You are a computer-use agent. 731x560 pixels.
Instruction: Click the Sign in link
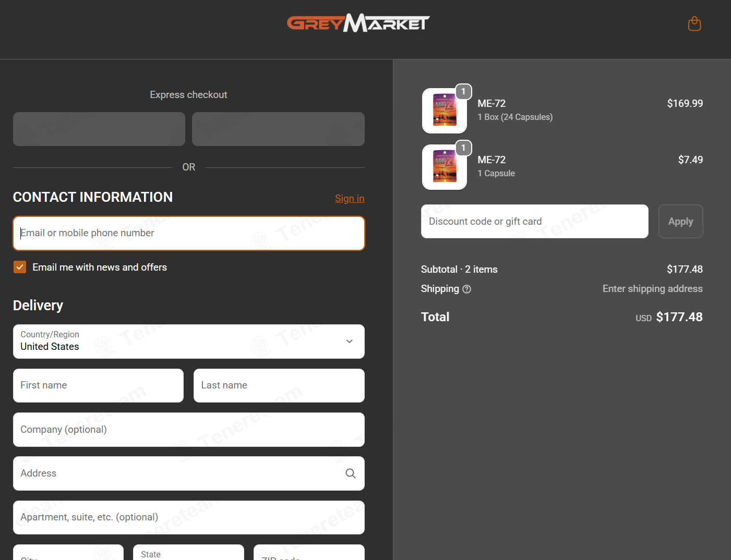[x=350, y=198]
